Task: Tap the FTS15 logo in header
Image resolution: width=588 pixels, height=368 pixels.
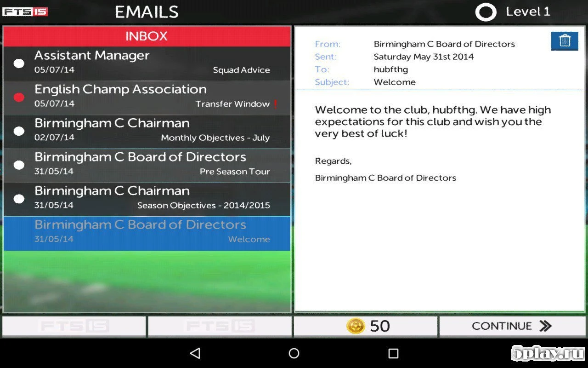Action: [x=25, y=12]
